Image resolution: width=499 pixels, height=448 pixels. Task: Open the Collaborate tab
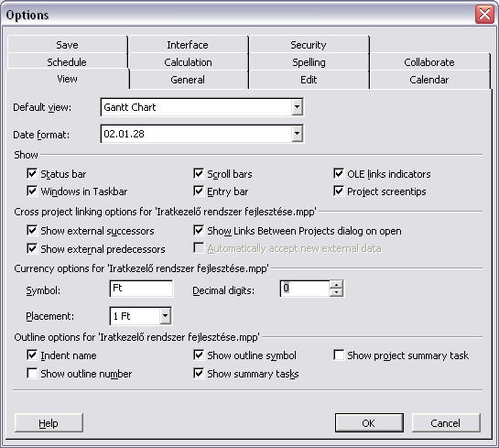pos(429,61)
